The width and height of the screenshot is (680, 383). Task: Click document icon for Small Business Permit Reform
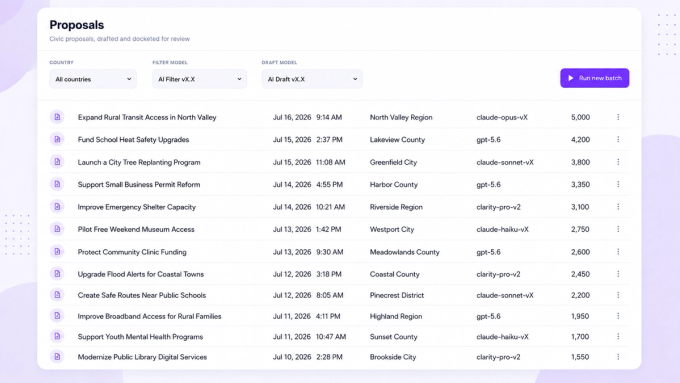57,184
